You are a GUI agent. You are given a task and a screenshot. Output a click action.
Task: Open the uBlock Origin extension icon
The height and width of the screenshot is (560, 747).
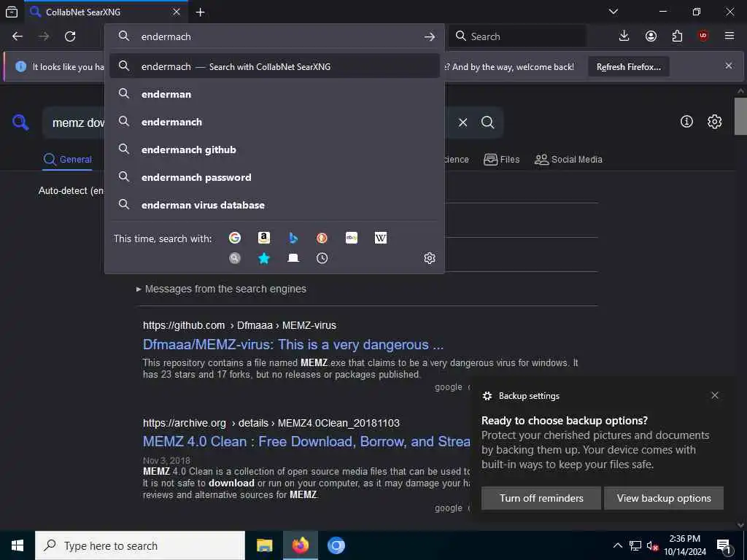click(703, 36)
